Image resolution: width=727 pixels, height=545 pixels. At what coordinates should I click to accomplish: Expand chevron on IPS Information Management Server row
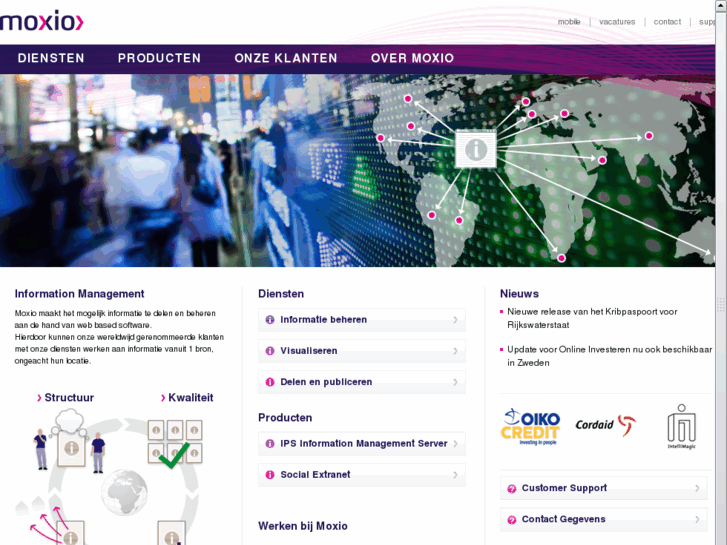455,443
